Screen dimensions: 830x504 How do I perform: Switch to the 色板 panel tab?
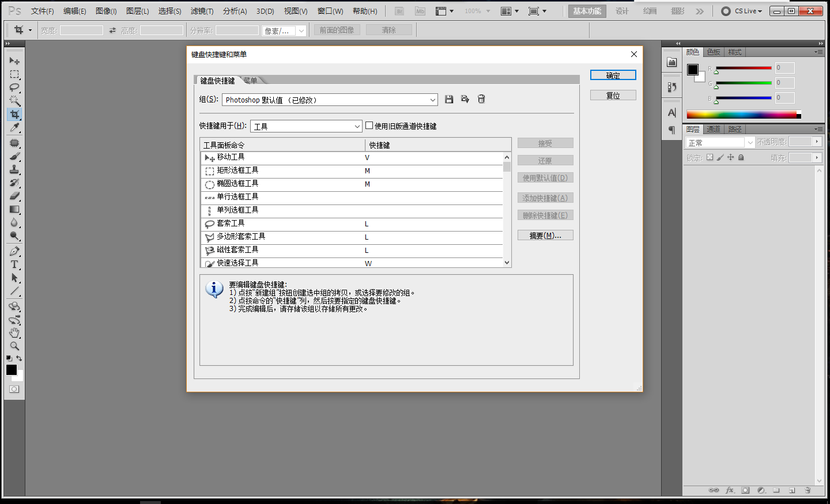714,52
